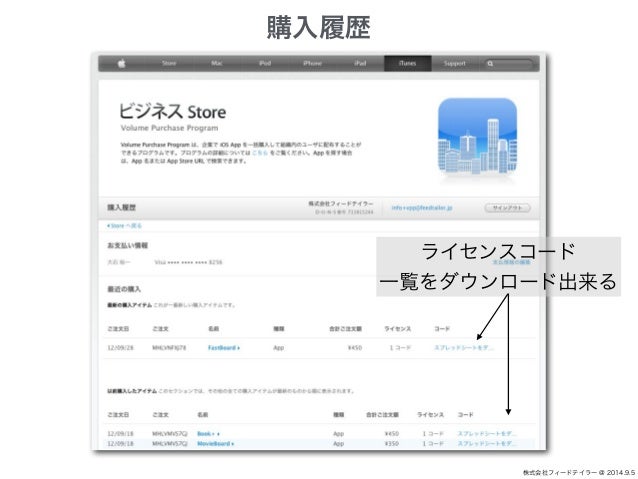The width and height of the screenshot is (638, 479).
Task: Click the サインアウト sign out button
Action: [507, 208]
